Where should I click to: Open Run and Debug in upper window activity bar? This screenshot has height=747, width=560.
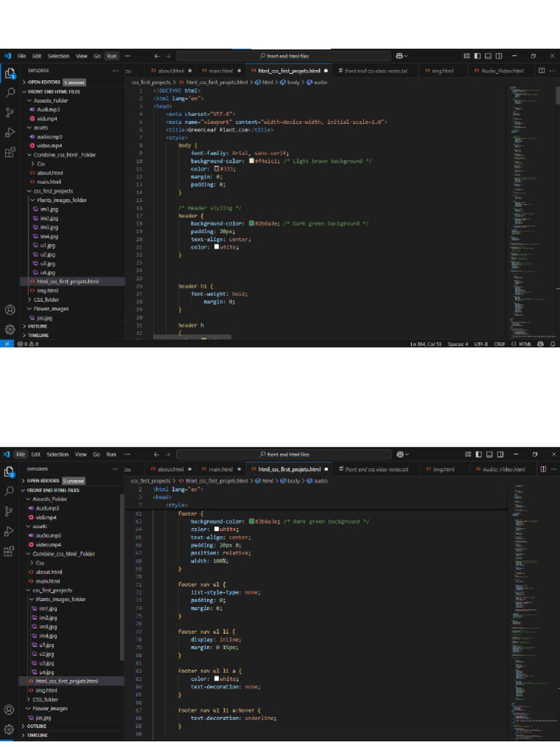9,133
